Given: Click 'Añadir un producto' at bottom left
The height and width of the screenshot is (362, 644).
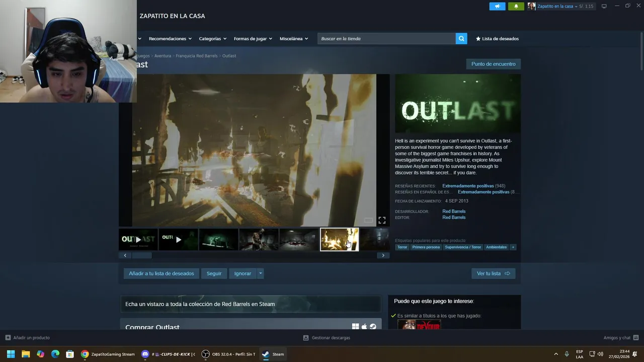Looking at the screenshot, I should (x=28, y=338).
